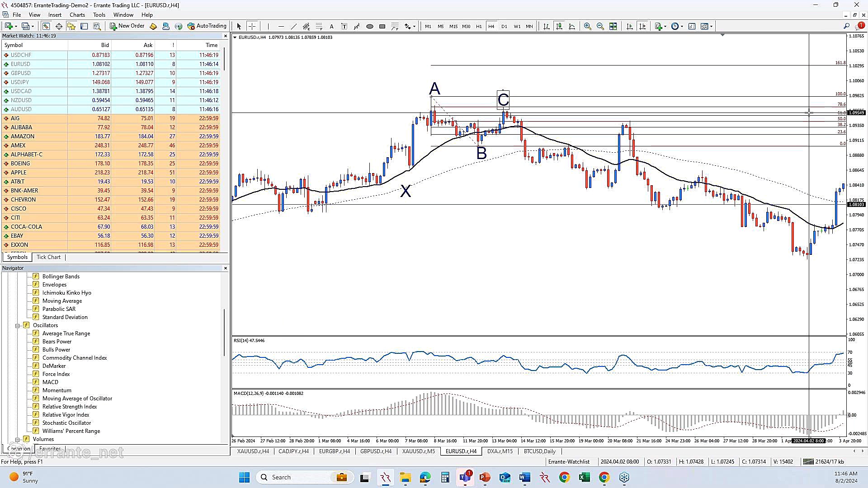
Task: Open the Profiles toolbar icon
Action: pyautogui.click(x=26, y=26)
